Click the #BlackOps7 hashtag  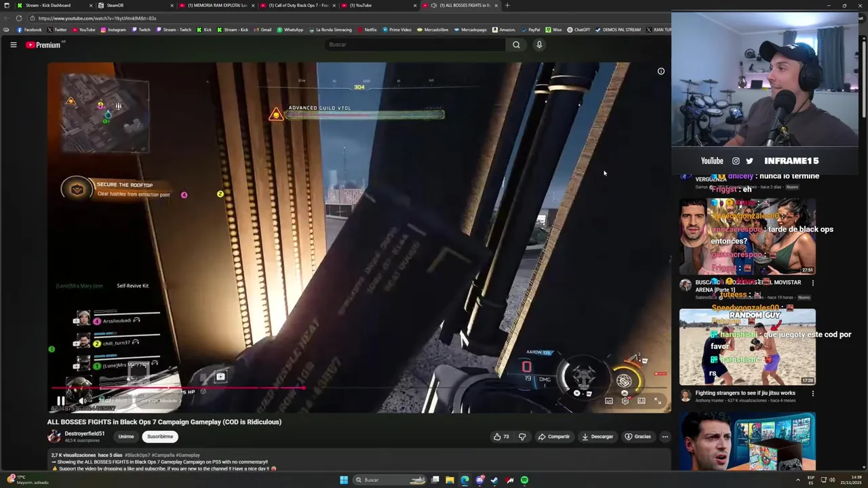pyautogui.click(x=138, y=455)
